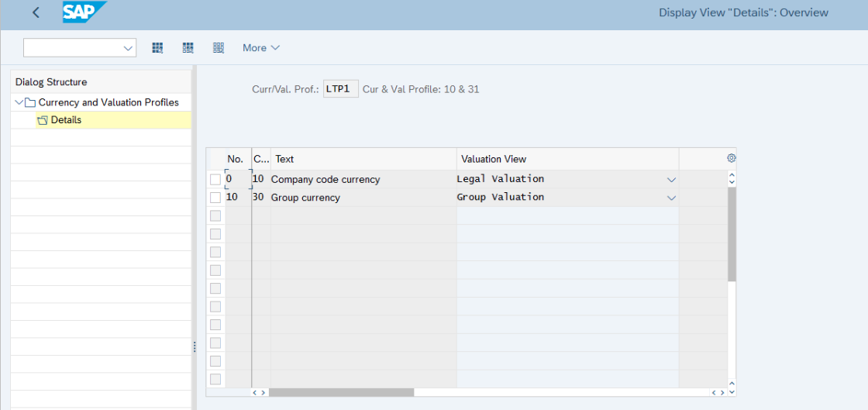Click the table's horizontal scrollbar thumb

pyautogui.click(x=341, y=392)
